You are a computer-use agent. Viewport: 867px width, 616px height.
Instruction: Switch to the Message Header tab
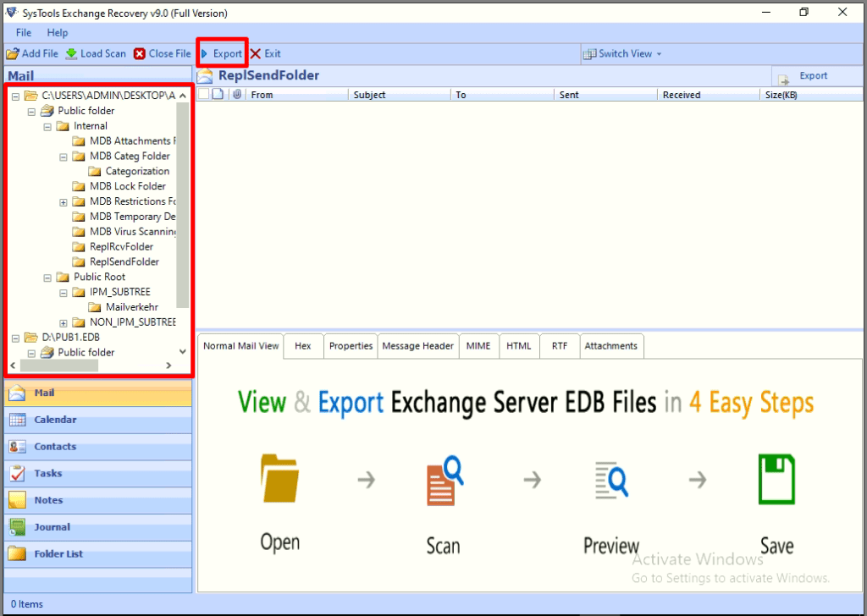tap(417, 346)
